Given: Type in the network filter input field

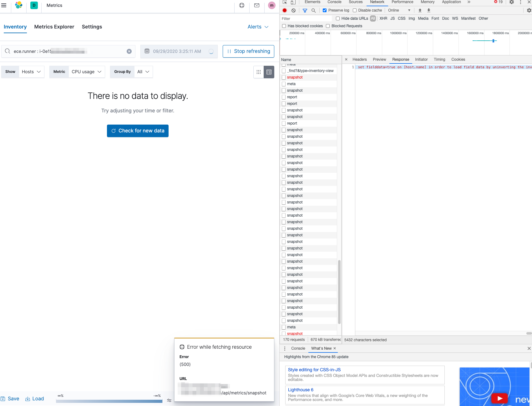Looking at the screenshot, I should coord(307,18).
